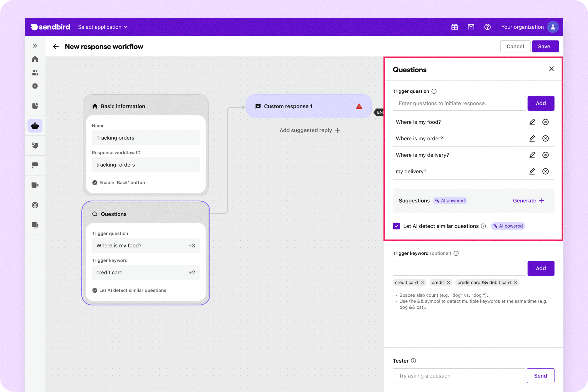Select the video Calls icon in sidebar
The width and height of the screenshot is (588, 392).
click(35, 185)
